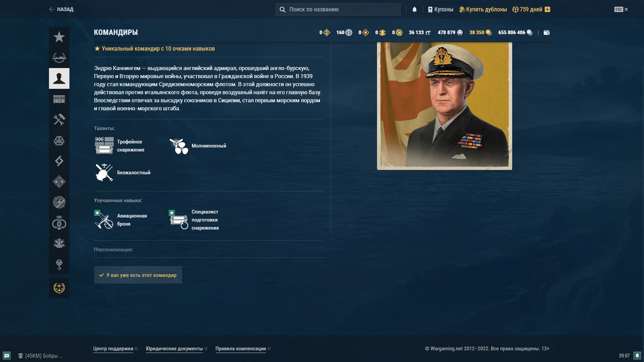The image size is (644, 362).
Task: Open the ships category in sidebar
Action: (59, 58)
